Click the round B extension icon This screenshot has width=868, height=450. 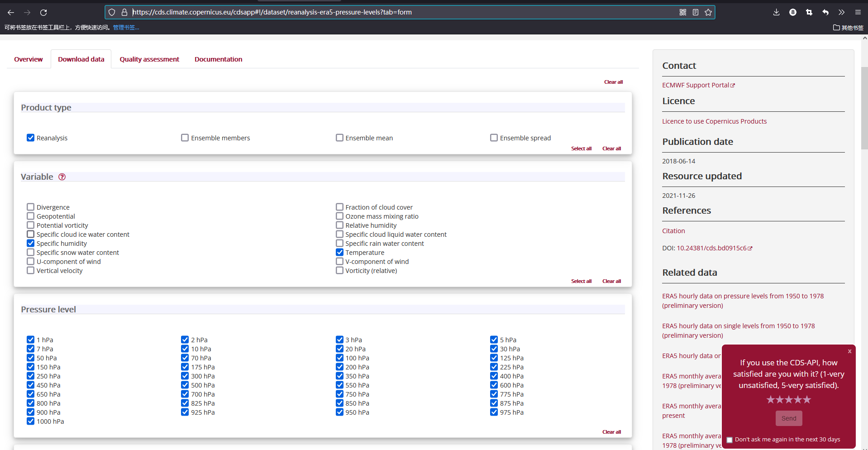(x=793, y=12)
